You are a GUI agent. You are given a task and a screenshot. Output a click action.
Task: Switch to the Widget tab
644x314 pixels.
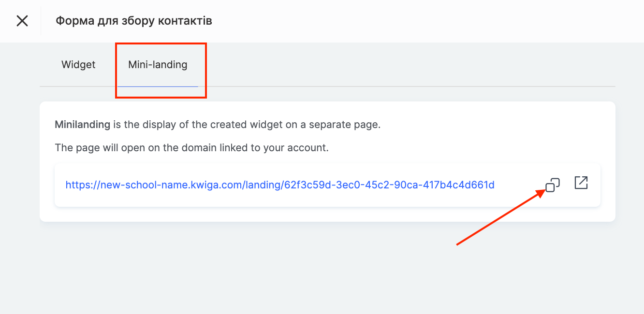click(x=78, y=65)
